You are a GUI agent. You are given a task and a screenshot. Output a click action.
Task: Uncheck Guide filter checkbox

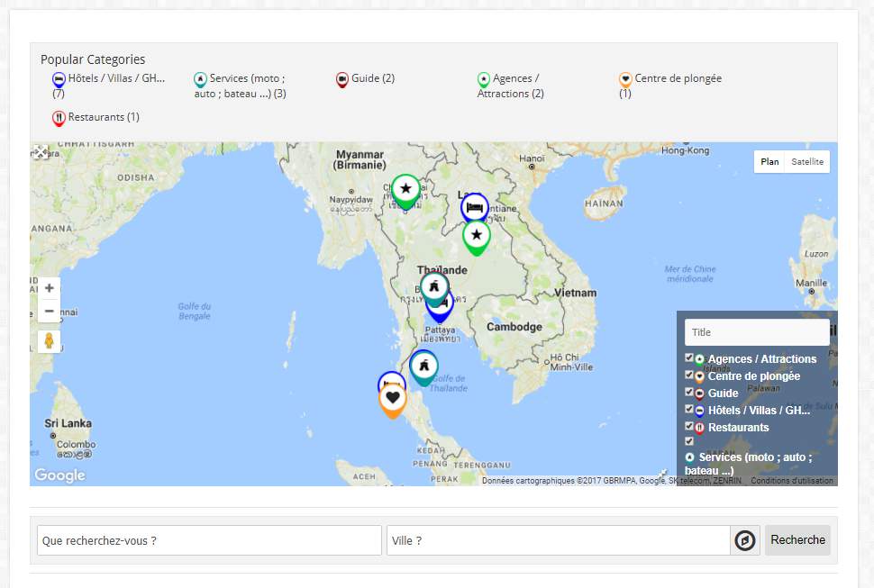(689, 392)
